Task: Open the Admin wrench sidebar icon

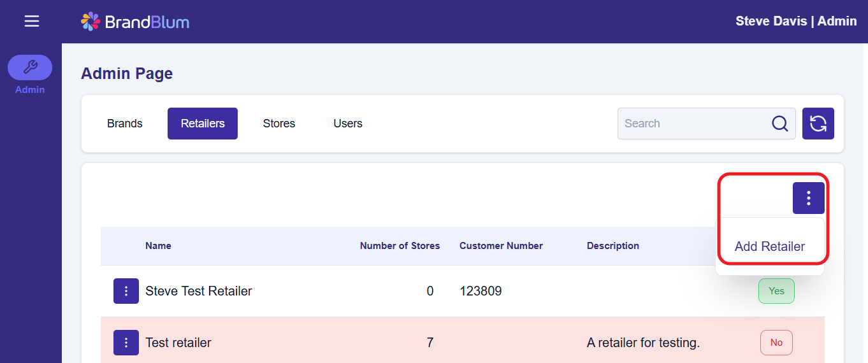Action: click(x=30, y=68)
